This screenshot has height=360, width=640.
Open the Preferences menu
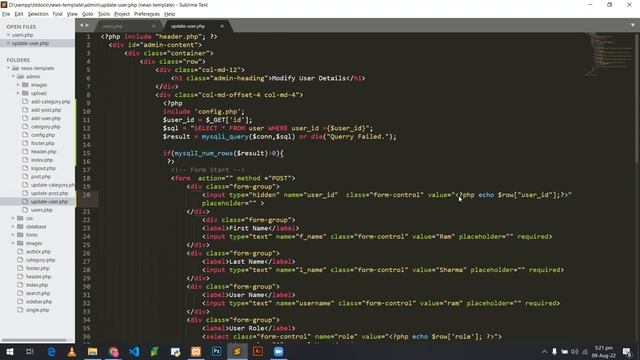point(147,14)
